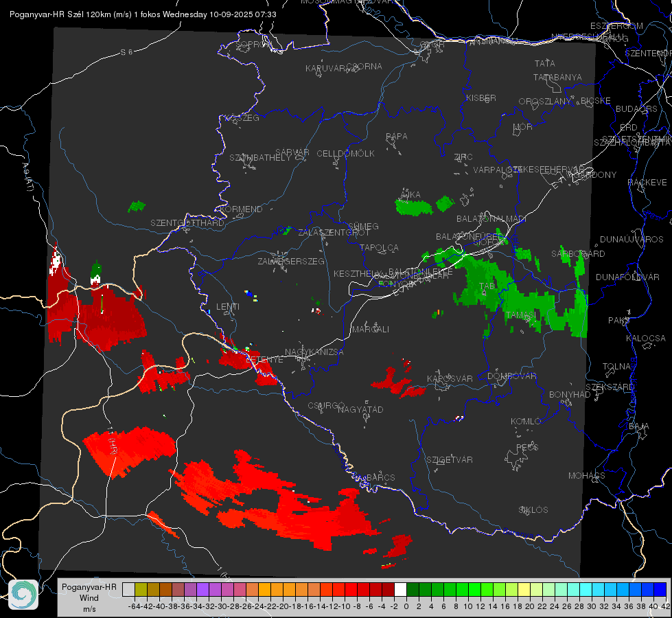Choose the cyan swatch between 28 and 30
672x618 pixels.
pos(586,589)
